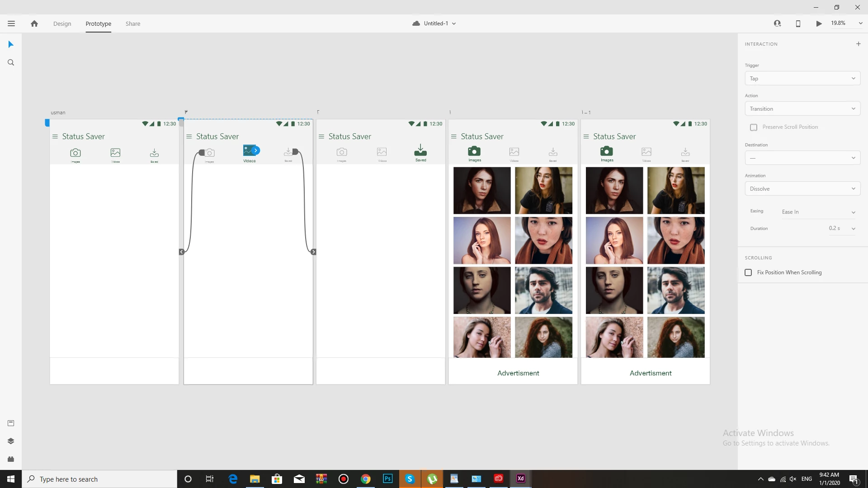Select the Select arrow tool
The height and width of the screenshot is (488, 868).
point(11,44)
